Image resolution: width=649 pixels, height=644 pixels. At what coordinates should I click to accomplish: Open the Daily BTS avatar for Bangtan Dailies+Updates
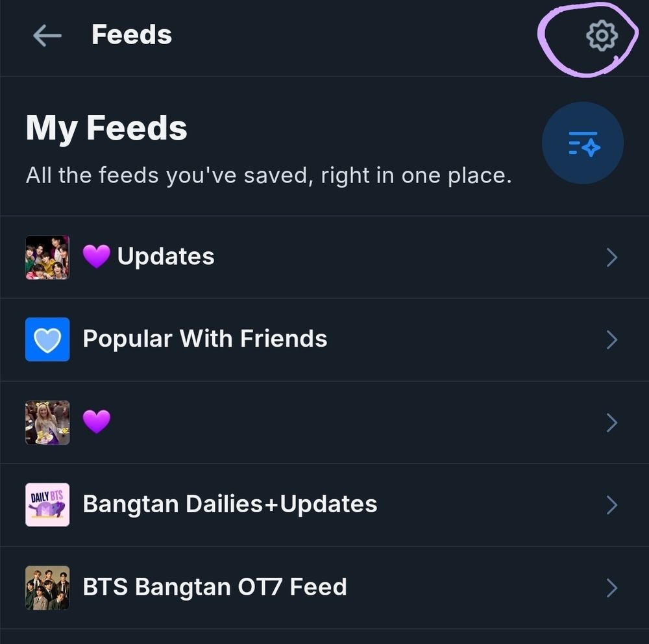point(47,504)
